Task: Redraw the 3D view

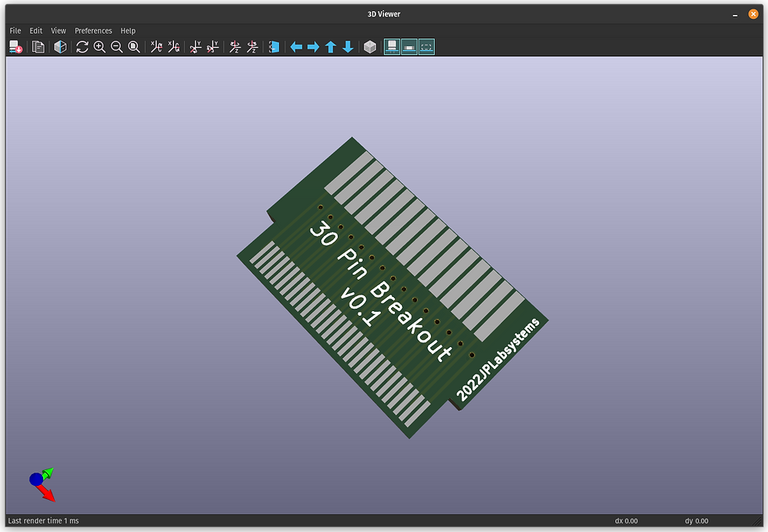Action: [82, 47]
